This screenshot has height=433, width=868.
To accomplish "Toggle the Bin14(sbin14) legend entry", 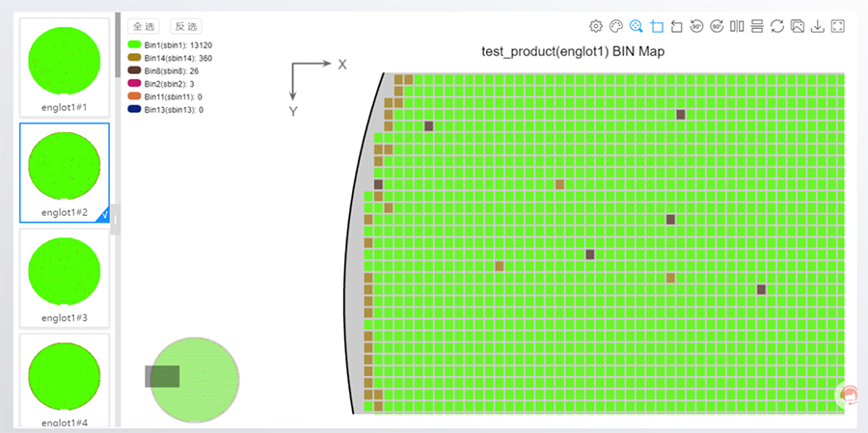I will coord(170,58).
